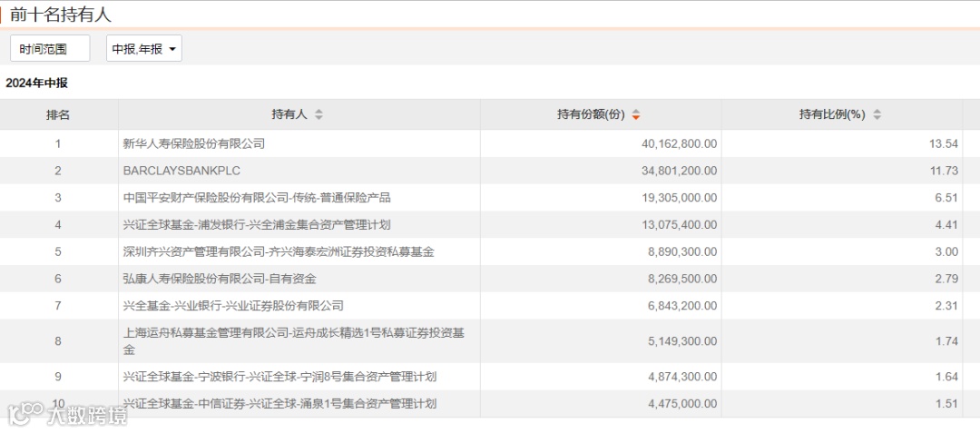Click share amount 4,475,000.00
This screenshot has height=433, width=980.
tap(682, 404)
